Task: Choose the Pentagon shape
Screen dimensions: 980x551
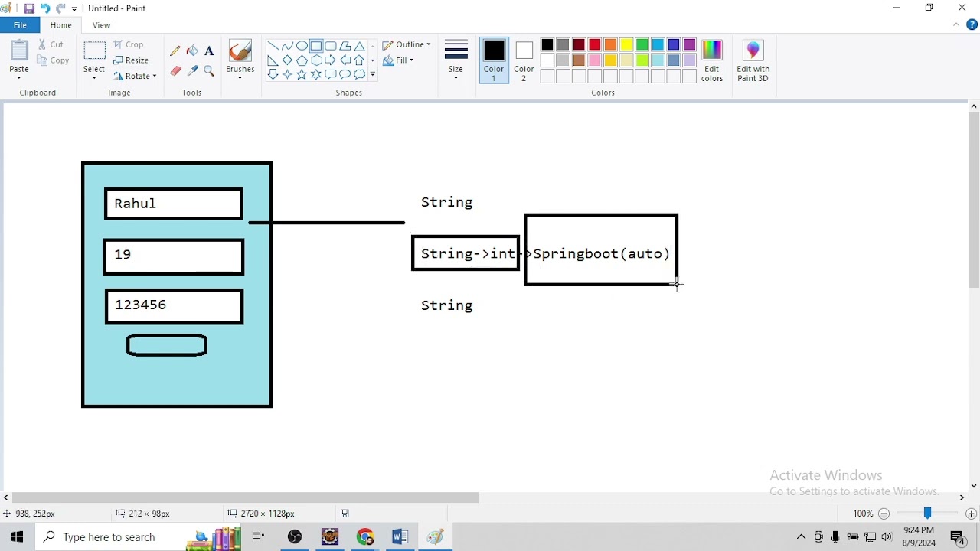Action: [302, 60]
